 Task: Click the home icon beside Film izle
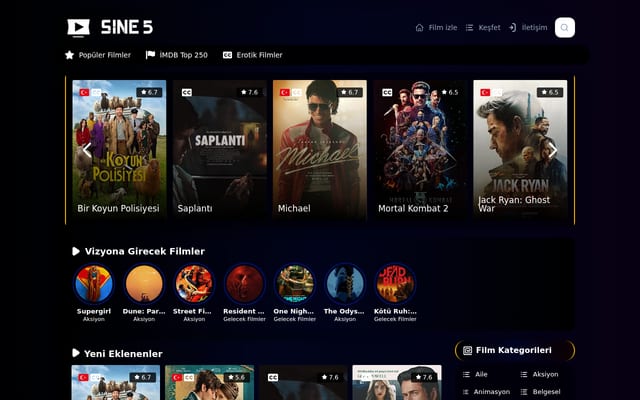[x=419, y=28]
